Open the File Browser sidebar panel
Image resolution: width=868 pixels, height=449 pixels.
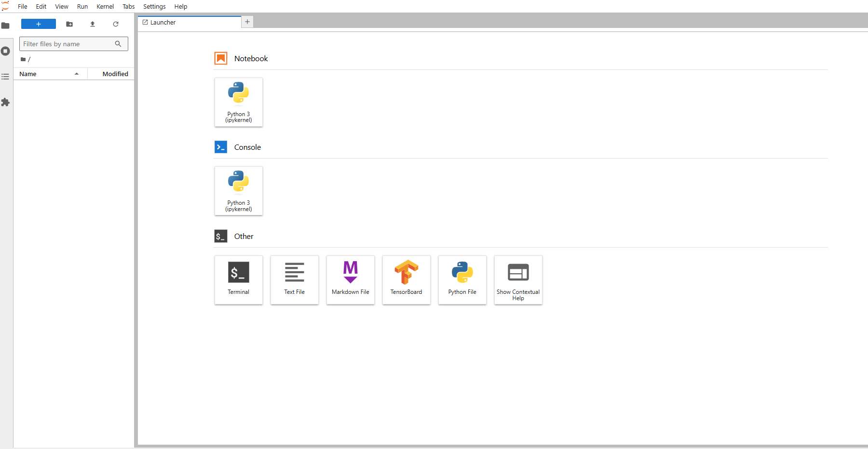[5, 26]
